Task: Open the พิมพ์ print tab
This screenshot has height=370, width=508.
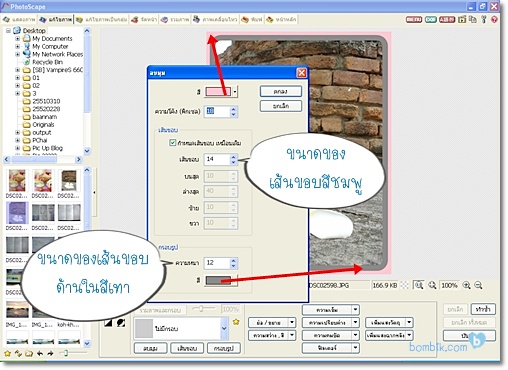Action: 252,20
